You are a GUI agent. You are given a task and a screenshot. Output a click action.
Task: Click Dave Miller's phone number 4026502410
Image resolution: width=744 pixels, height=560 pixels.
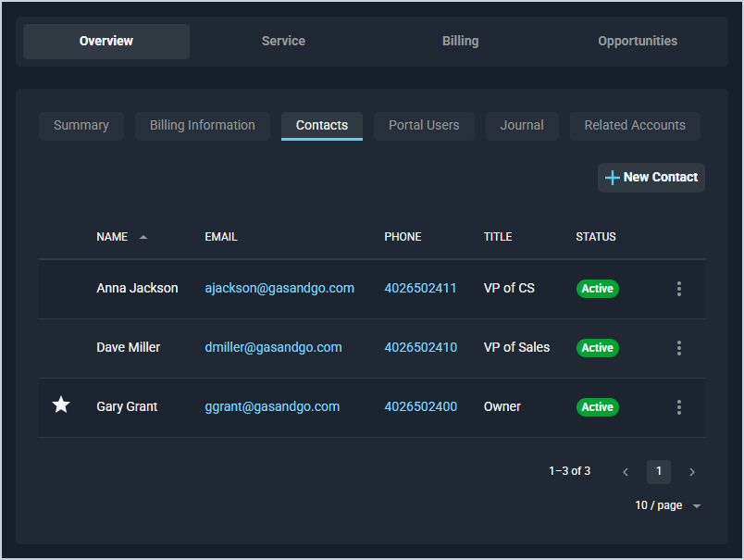click(420, 347)
